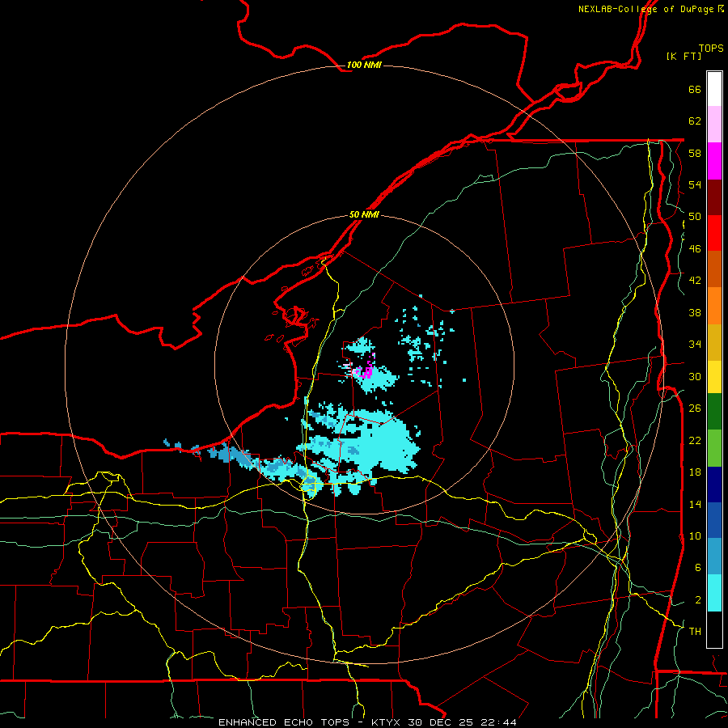Click the 30 DEC 25 date text

point(440,722)
